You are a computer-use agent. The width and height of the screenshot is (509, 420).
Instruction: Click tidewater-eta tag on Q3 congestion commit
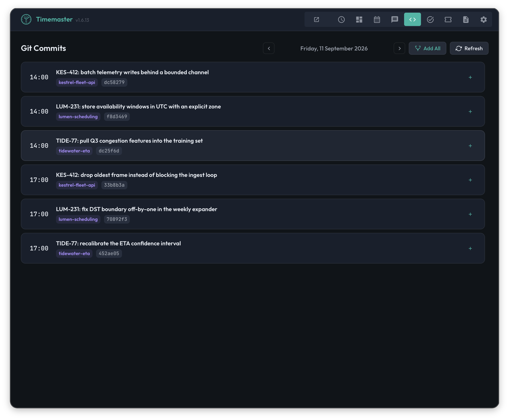[74, 151]
